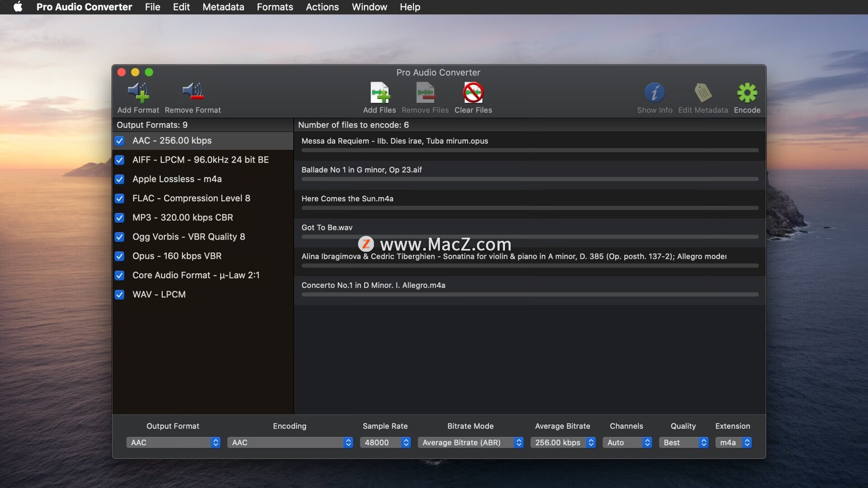Open the Quality dropdown showing Best
This screenshot has width=868, height=488.
(x=684, y=442)
